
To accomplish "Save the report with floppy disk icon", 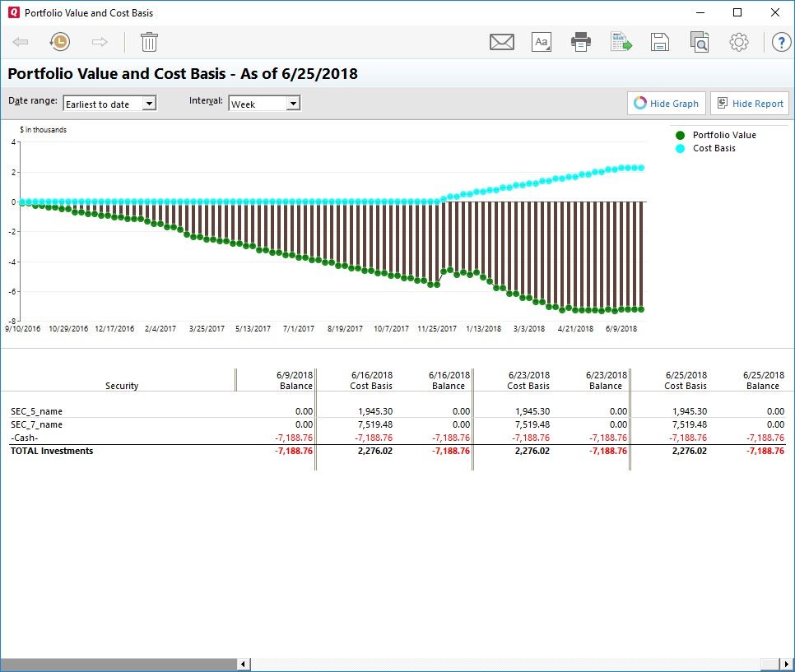I will point(659,42).
